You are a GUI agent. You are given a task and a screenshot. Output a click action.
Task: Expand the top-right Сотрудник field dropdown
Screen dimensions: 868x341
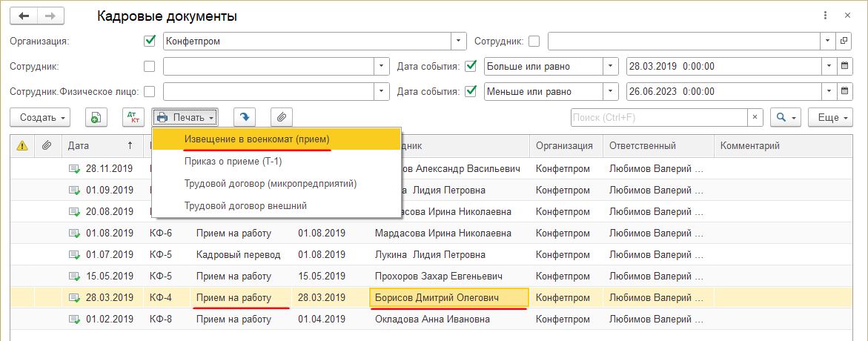click(827, 41)
